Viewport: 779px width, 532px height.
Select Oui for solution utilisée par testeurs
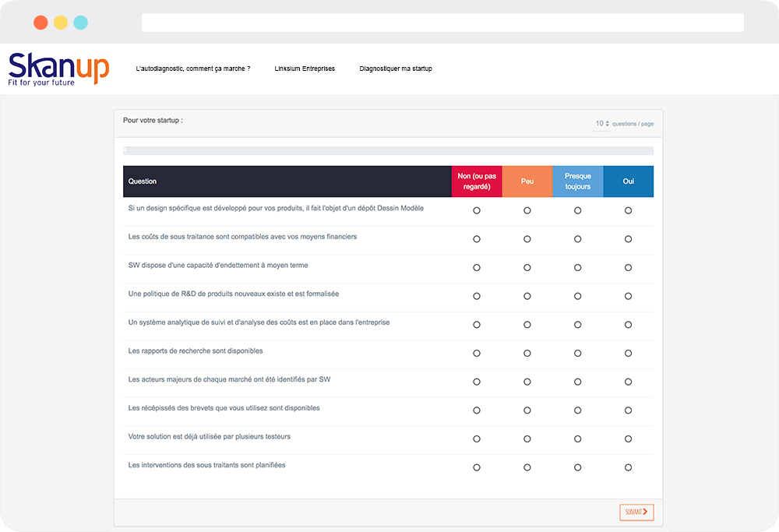629,439
